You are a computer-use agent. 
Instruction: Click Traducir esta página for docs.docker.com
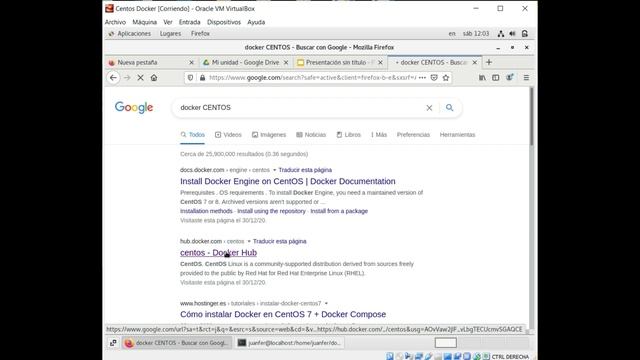[305, 170]
